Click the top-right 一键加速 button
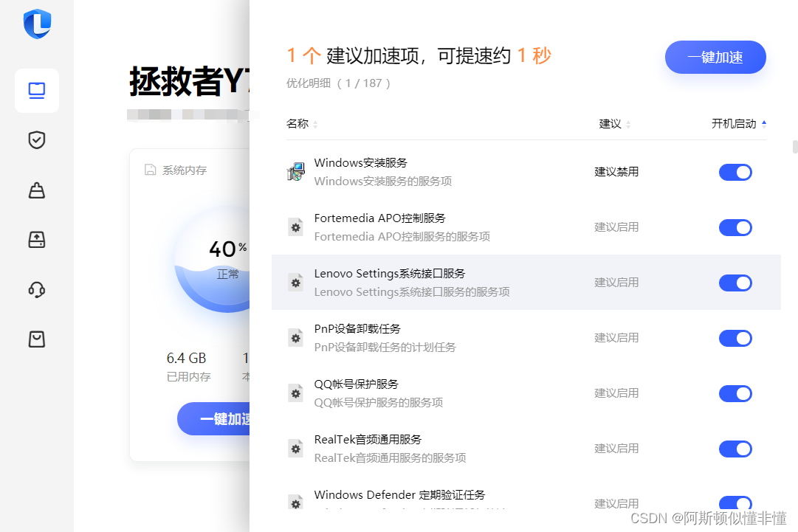 pos(715,57)
